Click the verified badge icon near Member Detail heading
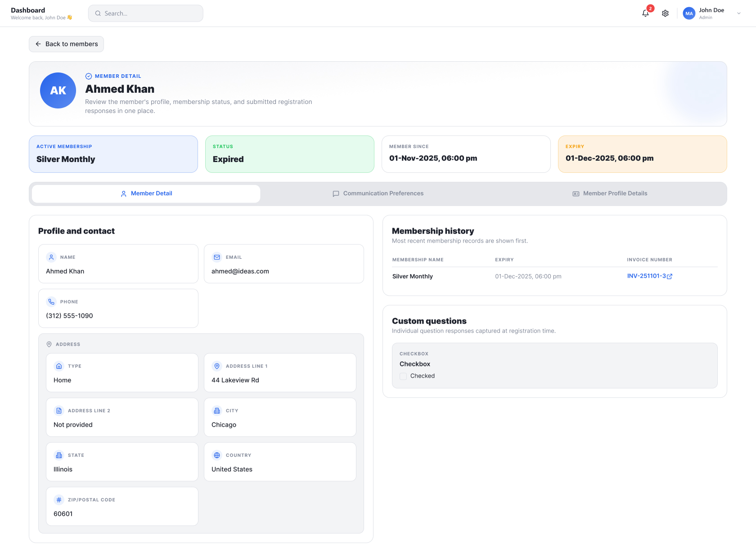This screenshot has height=550, width=756. tap(89, 76)
